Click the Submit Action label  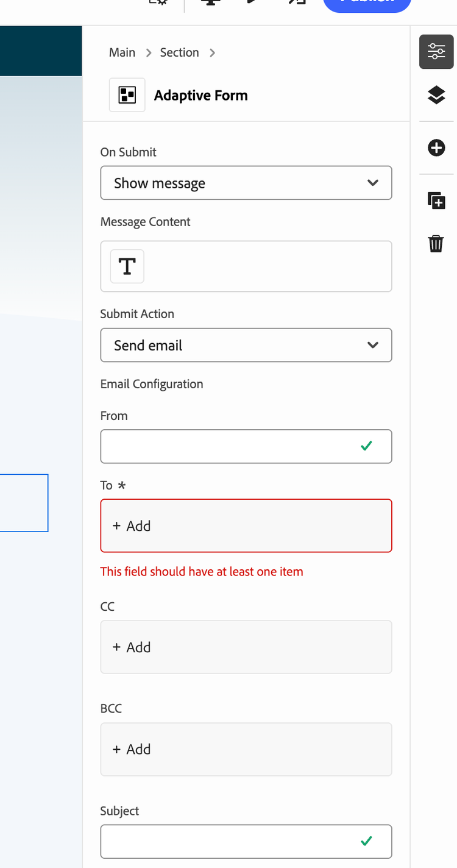(x=137, y=314)
